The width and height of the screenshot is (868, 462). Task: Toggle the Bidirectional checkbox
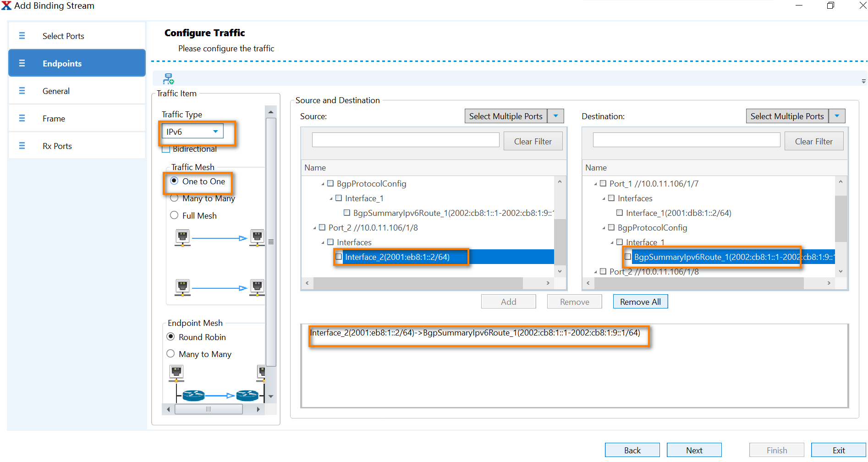(x=166, y=149)
